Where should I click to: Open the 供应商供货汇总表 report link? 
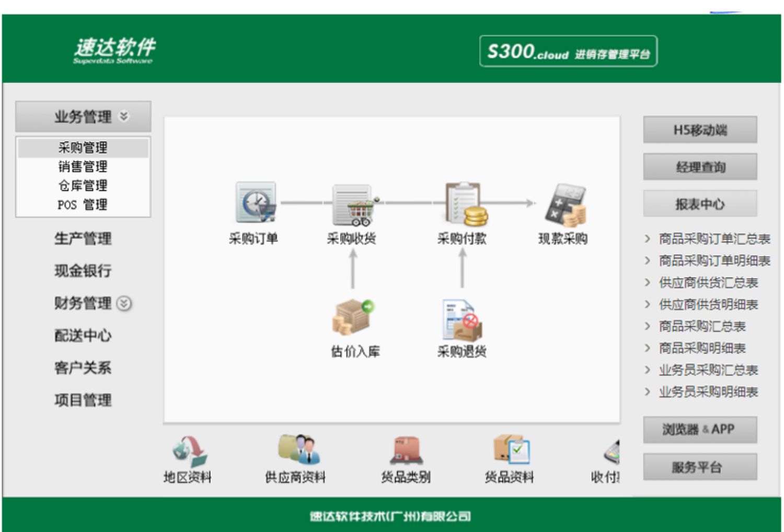[708, 283]
